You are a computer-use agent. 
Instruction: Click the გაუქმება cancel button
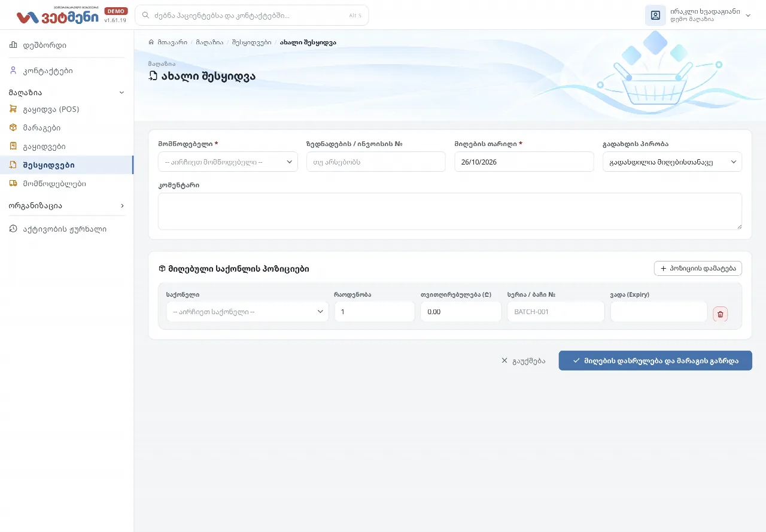[x=523, y=361]
